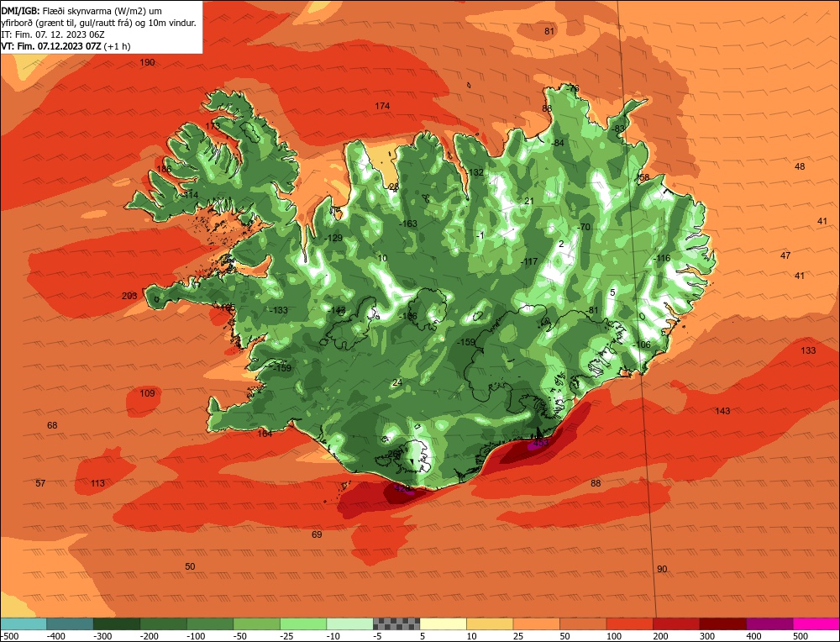The height and width of the screenshot is (642, 840).
Task: Select the map value 109
Action: click(x=147, y=393)
